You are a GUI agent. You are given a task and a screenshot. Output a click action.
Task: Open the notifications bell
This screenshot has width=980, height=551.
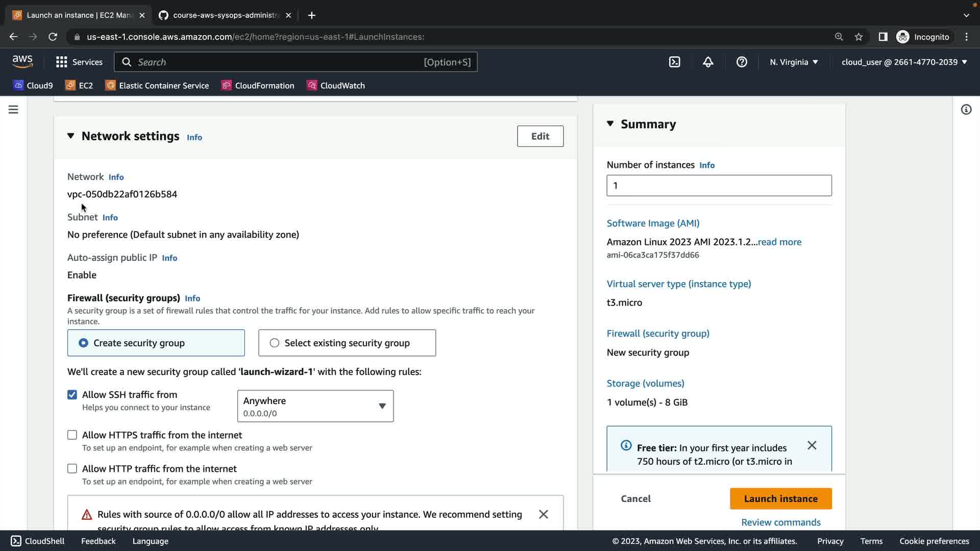(x=708, y=62)
